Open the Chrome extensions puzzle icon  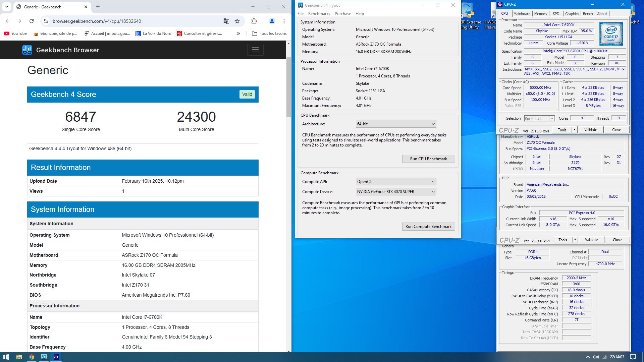tap(254, 21)
